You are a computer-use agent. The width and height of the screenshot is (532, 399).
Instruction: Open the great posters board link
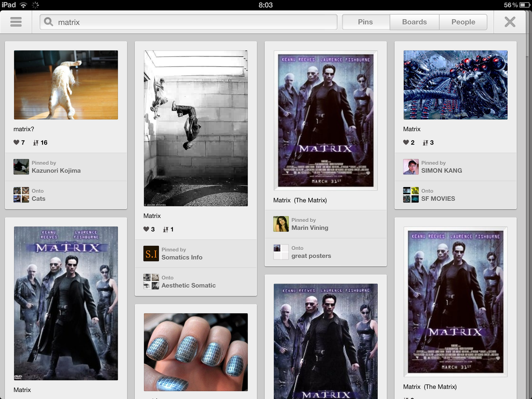pyautogui.click(x=311, y=256)
